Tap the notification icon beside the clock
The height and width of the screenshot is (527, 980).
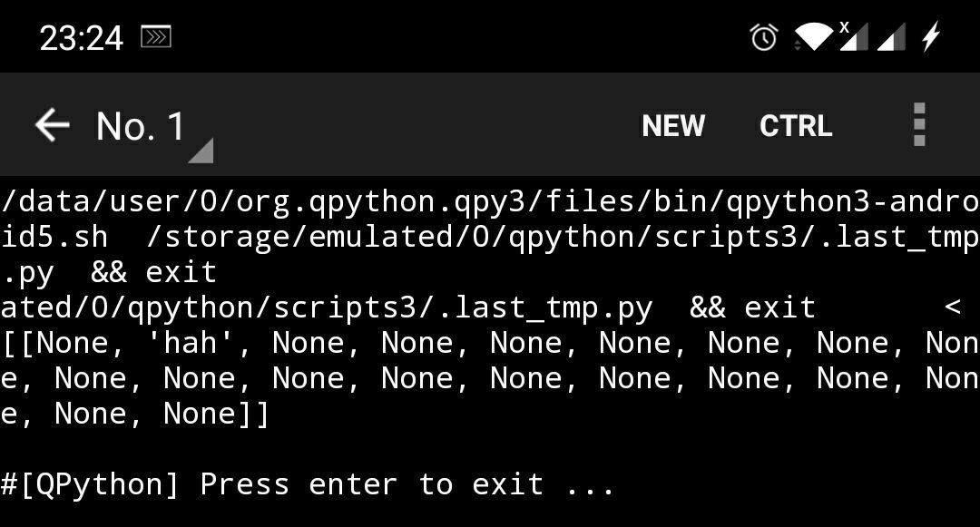156,37
